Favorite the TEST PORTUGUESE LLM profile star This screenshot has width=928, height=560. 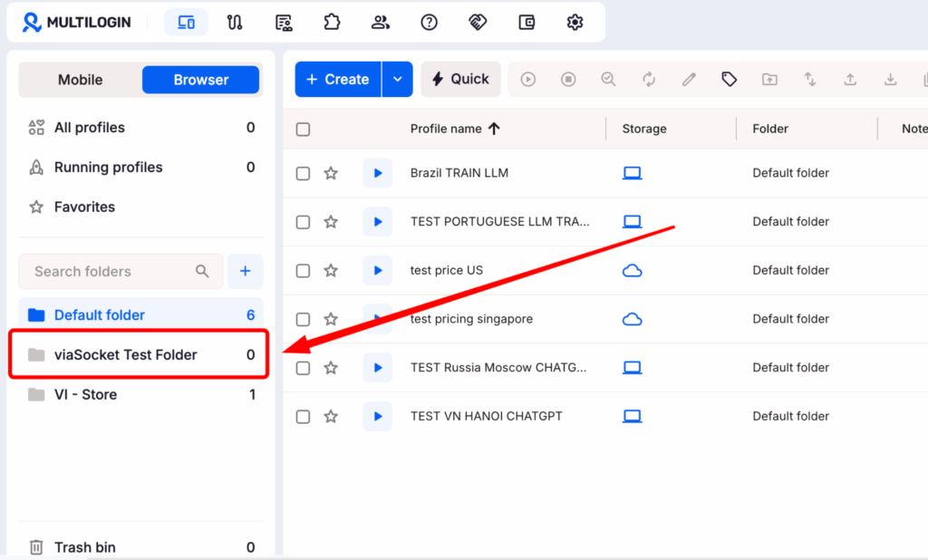click(x=331, y=222)
